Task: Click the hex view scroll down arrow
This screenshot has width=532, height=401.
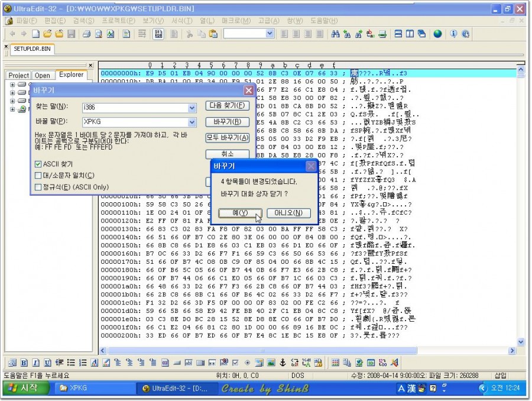Action: coord(521,342)
